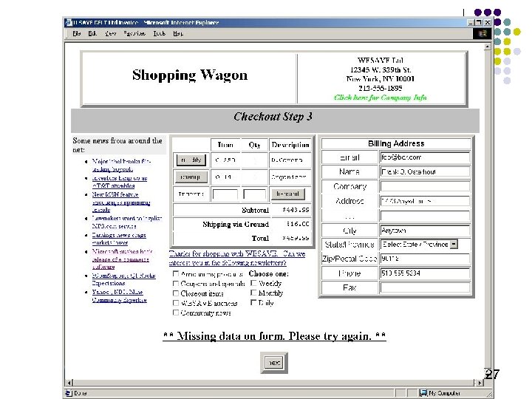This screenshot has width=532, height=399.
Task: Tick the Closeout items checkbox
Action: pyautogui.click(x=176, y=293)
